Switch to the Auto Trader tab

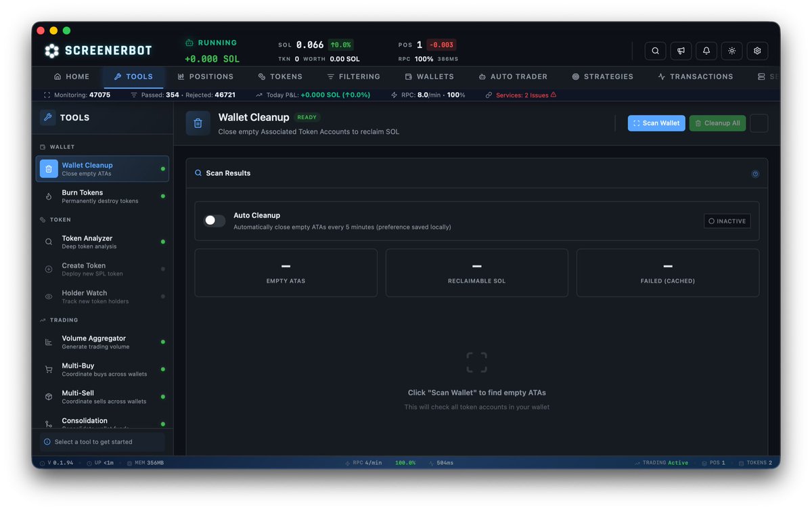pos(513,77)
